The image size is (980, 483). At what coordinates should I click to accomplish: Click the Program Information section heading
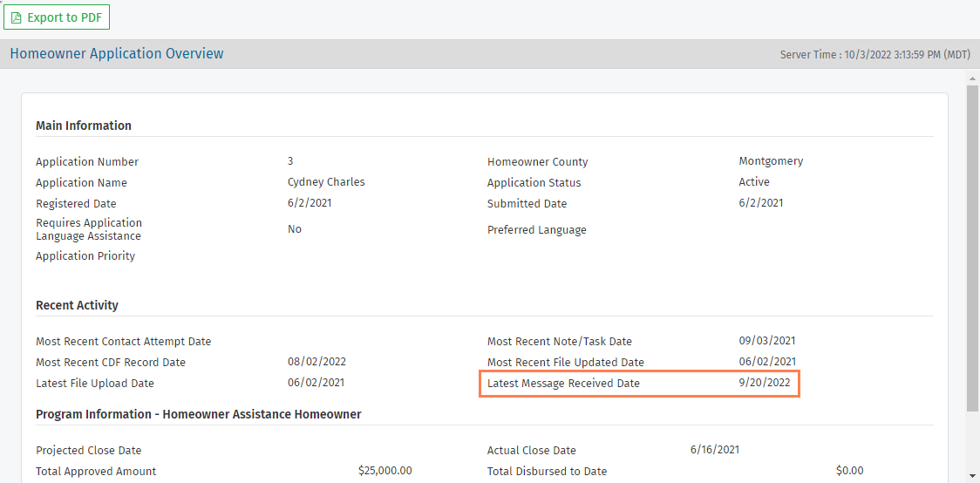[x=198, y=414]
